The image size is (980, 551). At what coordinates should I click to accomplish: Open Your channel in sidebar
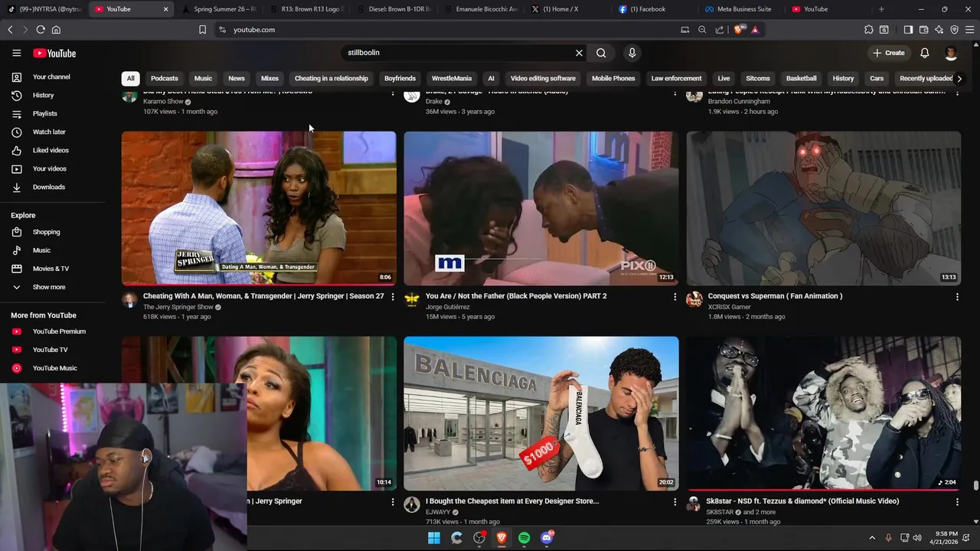pyautogui.click(x=52, y=77)
